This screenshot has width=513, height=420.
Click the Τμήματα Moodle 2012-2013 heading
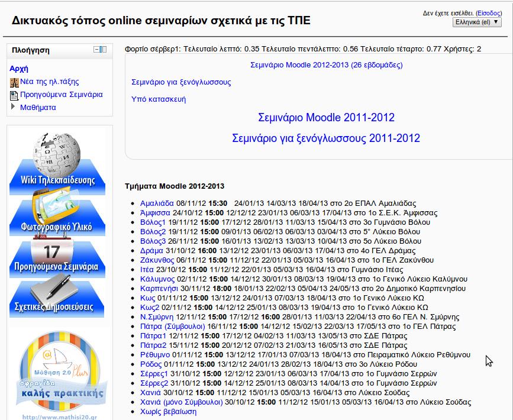(175, 186)
